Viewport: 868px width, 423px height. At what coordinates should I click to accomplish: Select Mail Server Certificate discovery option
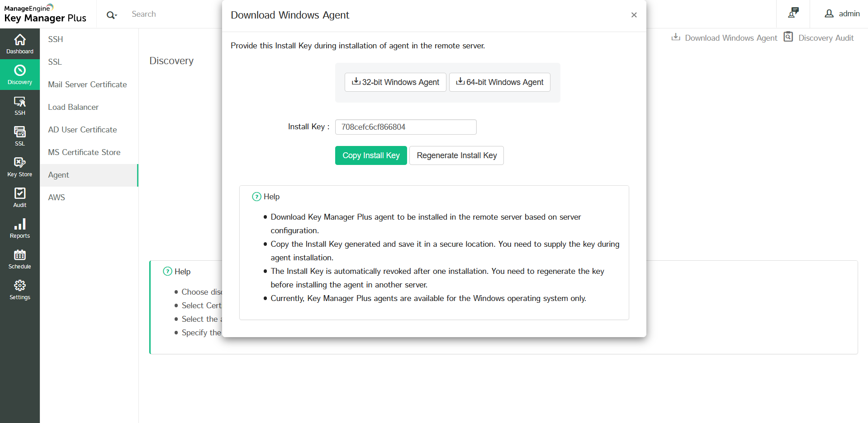(x=87, y=85)
